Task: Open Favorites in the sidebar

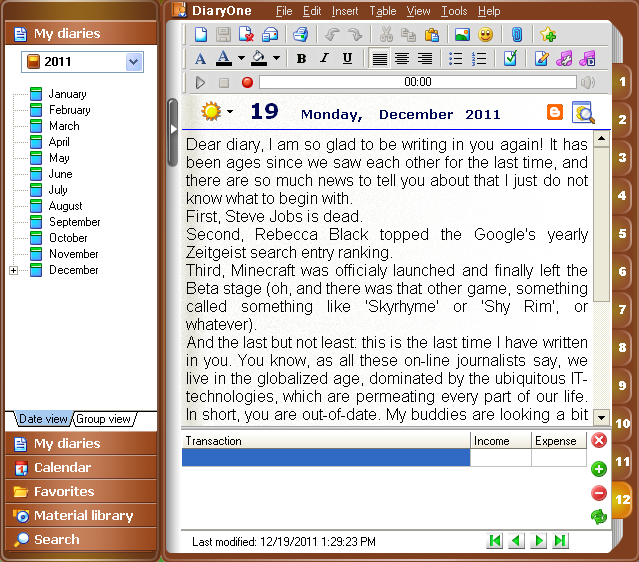Action: pos(81,491)
